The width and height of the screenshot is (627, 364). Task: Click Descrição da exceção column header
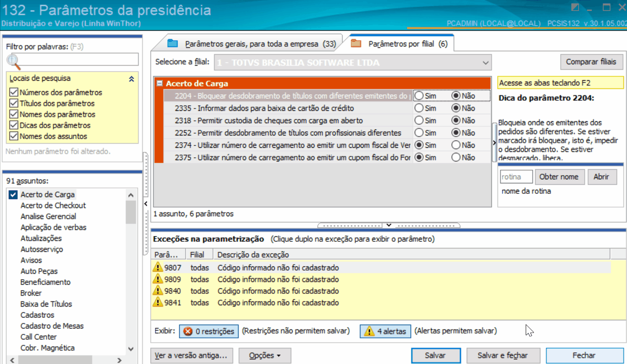click(412, 255)
